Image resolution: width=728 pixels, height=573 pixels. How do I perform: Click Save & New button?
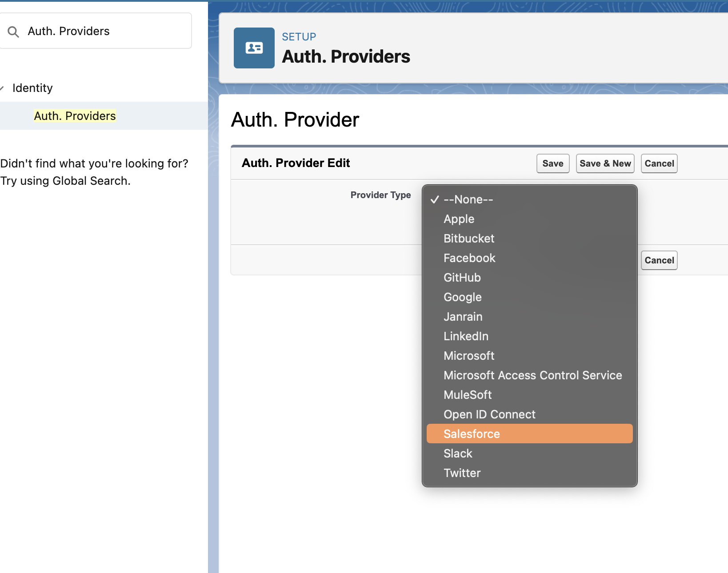605,163
